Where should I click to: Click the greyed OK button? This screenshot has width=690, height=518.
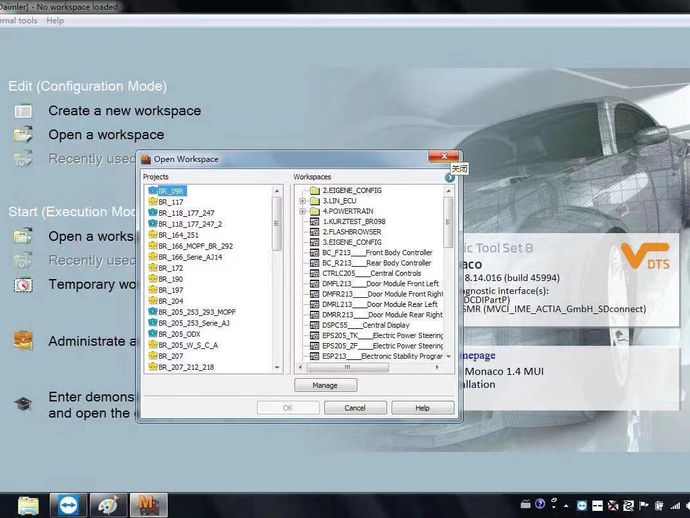288,408
